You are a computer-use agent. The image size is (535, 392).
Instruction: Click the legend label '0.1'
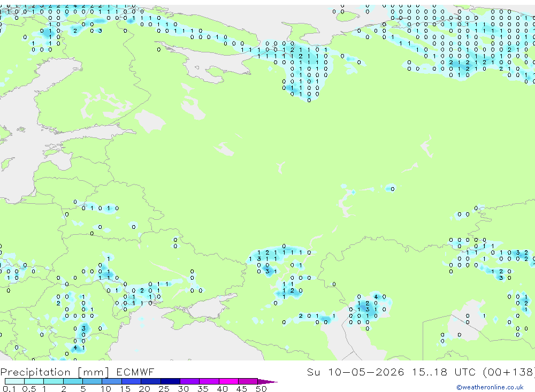[9, 389]
